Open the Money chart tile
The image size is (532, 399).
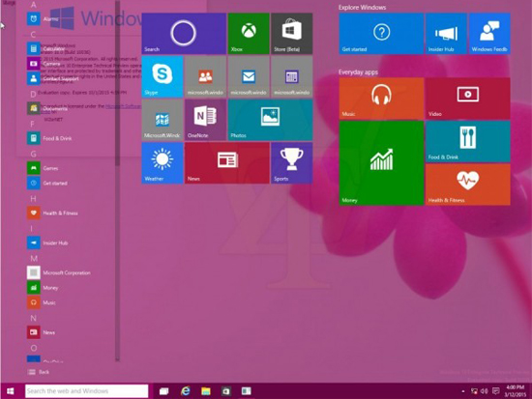381,163
